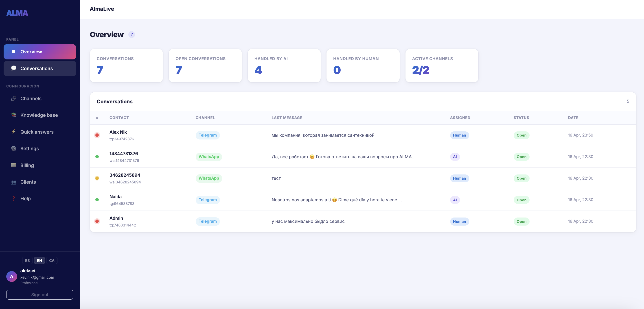Click the red Help question icon
Viewport: 644px width, 309px height.
[x=14, y=199]
